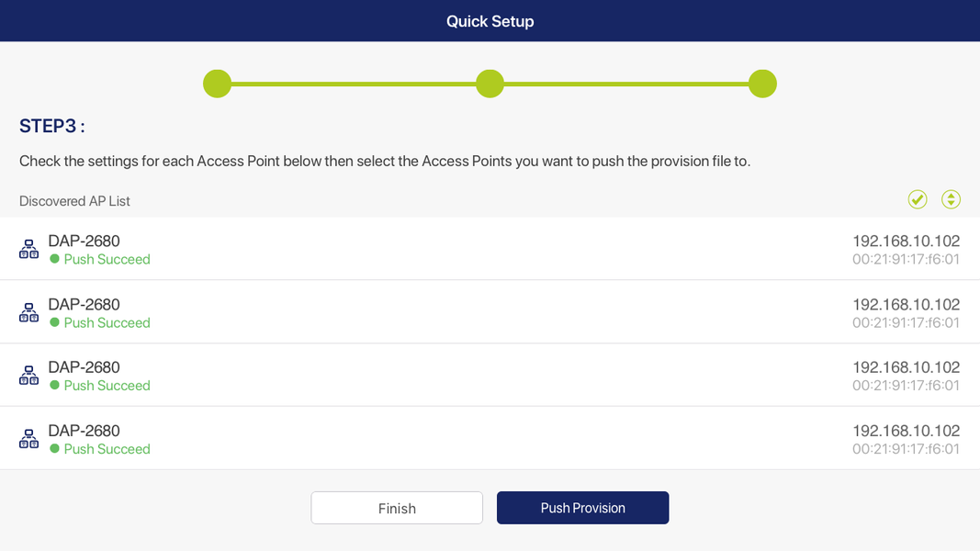
Task: Click the IP address 192.168.10.102 in the first row
Action: pyautogui.click(x=906, y=241)
